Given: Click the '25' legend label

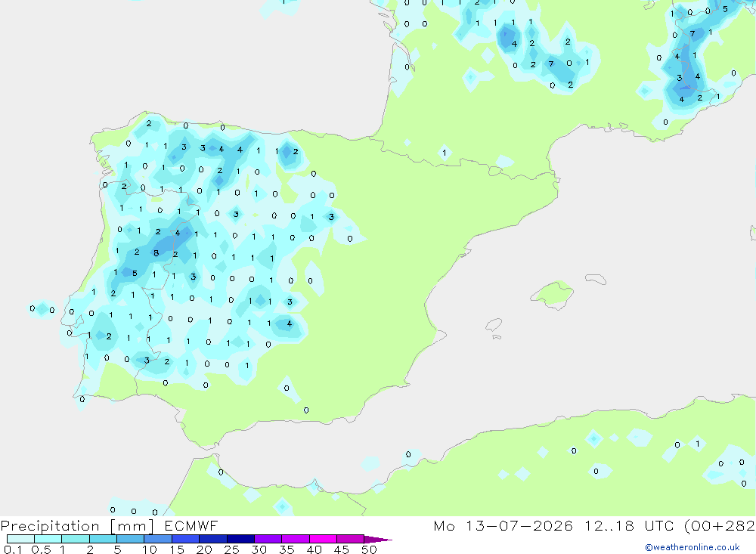Looking at the screenshot, I should click(232, 549).
